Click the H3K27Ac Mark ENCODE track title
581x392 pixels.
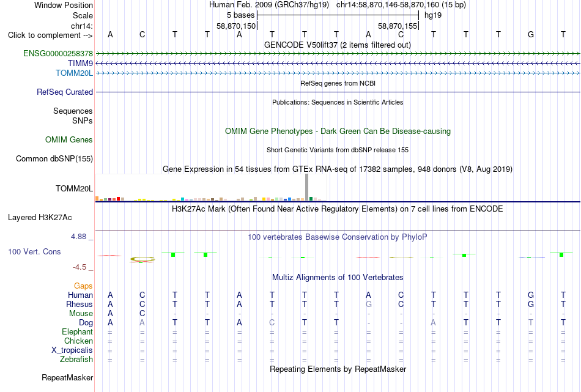point(338,209)
